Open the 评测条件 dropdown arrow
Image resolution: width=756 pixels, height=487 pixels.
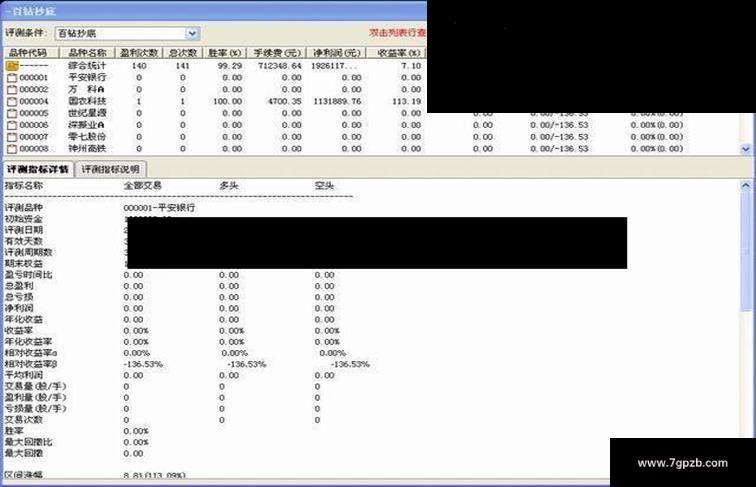(192, 33)
